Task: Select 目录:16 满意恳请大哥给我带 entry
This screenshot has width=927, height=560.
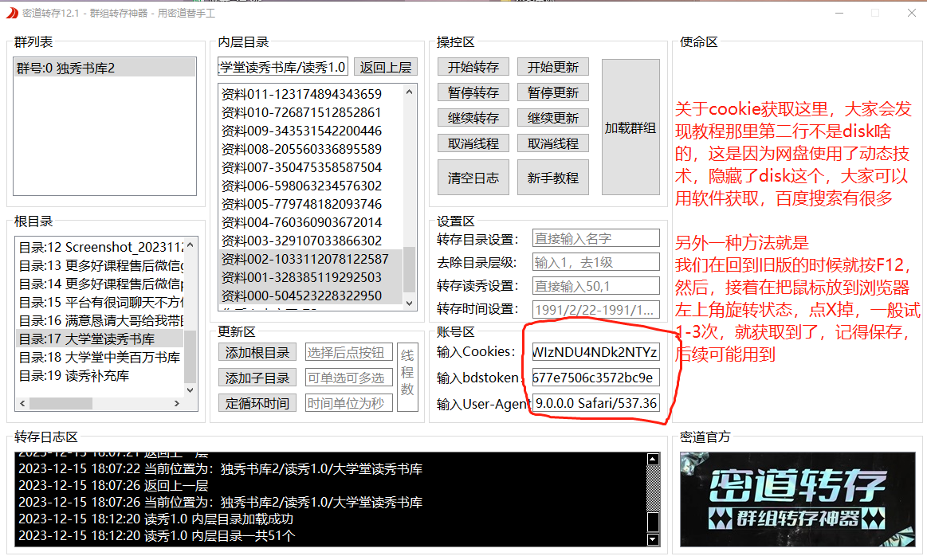Action: [100, 320]
